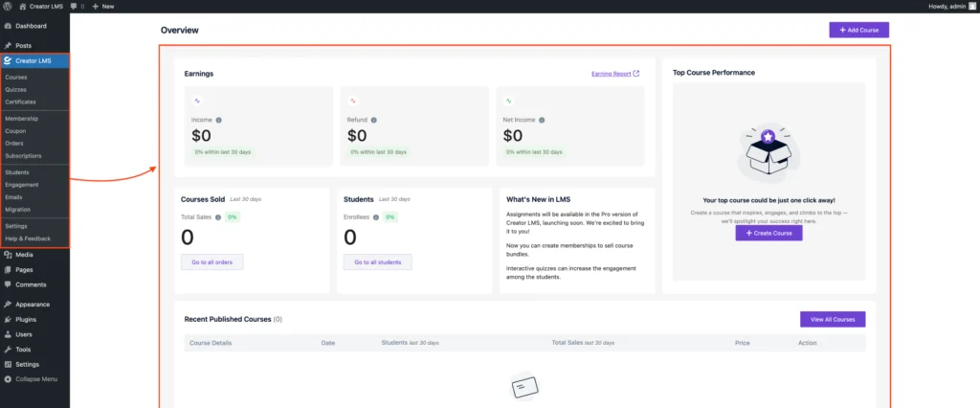Viewport: 980px width, 408px height.
Task: Click the info icon next to Total Sales
Action: [x=218, y=217]
